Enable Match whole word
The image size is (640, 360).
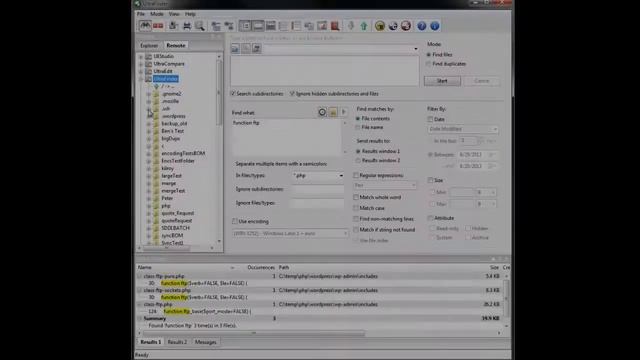click(x=356, y=197)
